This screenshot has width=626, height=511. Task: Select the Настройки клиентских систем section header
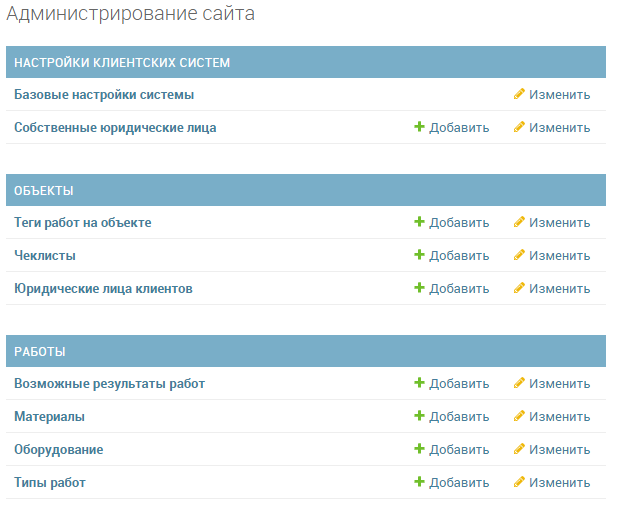[122, 63]
